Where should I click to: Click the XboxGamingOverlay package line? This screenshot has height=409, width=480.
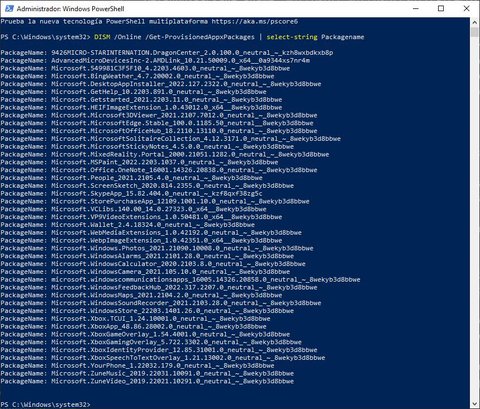pos(151,343)
